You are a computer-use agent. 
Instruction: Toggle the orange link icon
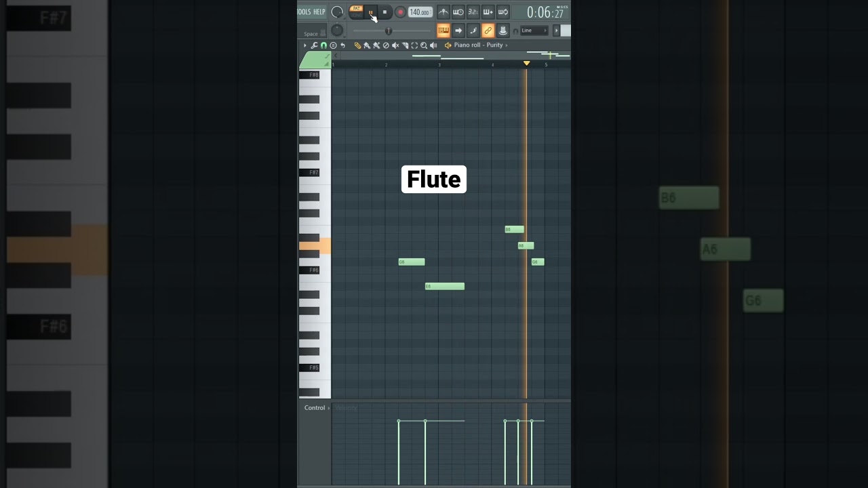(x=488, y=30)
